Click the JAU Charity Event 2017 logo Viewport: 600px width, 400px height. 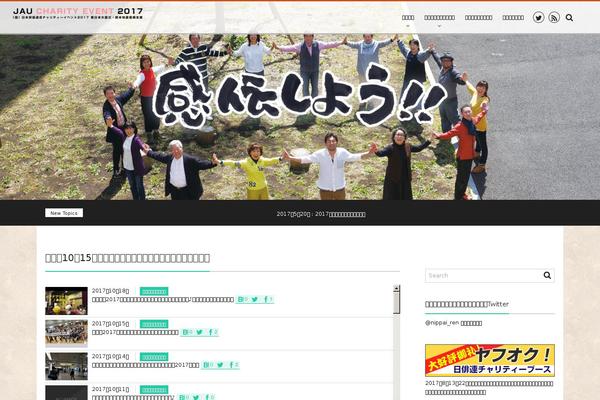(78, 14)
